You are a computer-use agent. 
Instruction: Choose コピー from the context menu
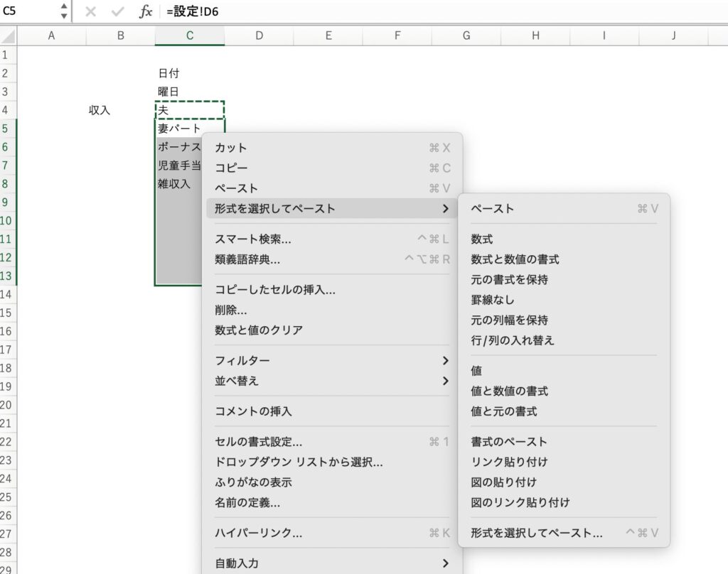(x=231, y=168)
